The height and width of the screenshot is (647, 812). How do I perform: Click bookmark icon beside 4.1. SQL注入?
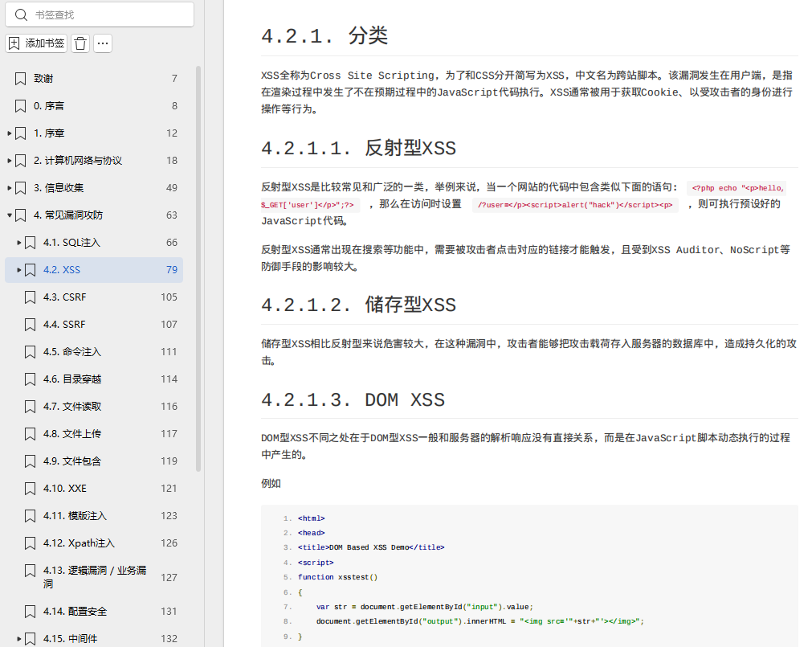point(30,243)
